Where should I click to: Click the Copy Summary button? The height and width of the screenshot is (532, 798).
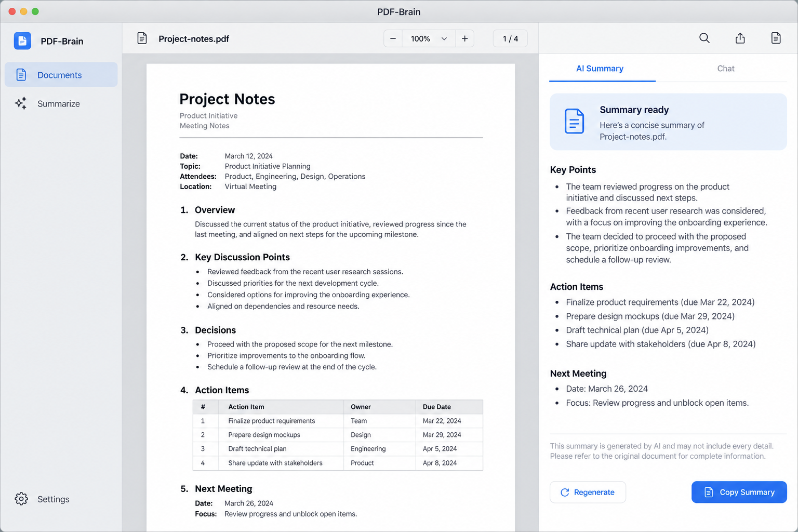coord(739,492)
